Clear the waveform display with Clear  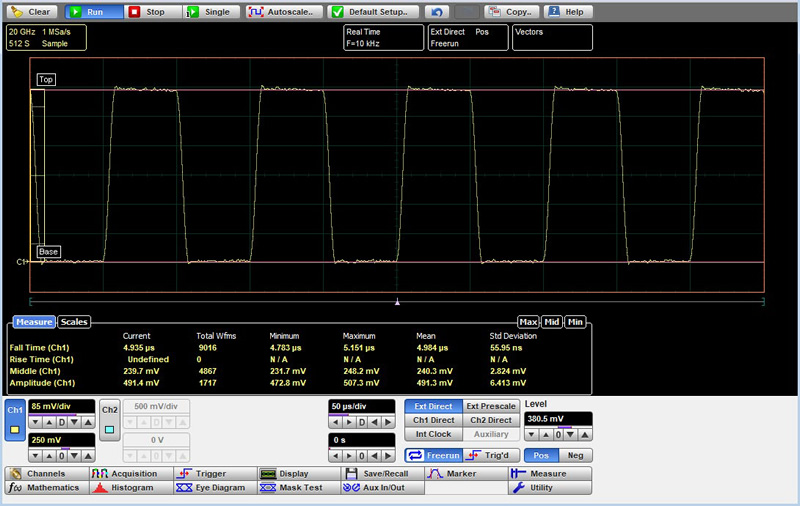[x=31, y=12]
